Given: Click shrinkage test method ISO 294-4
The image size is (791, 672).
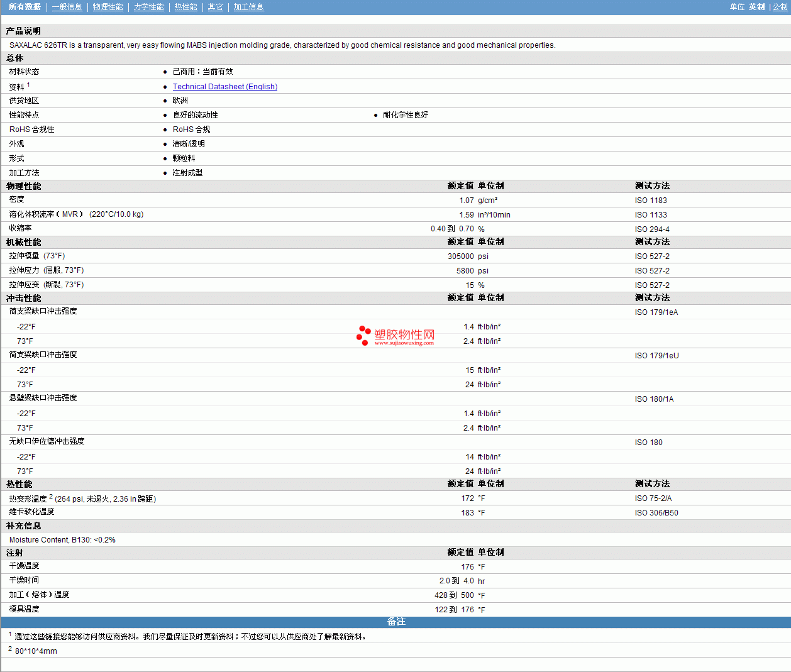Looking at the screenshot, I should pyautogui.click(x=652, y=229).
